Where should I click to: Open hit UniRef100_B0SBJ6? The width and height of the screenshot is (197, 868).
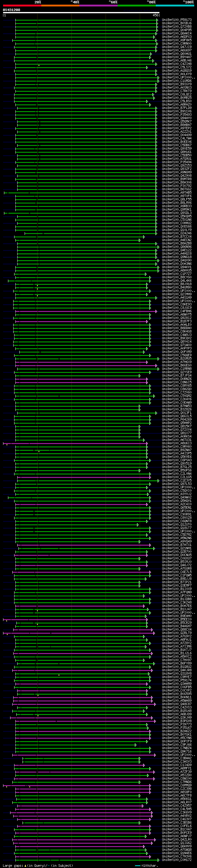pyautogui.click(x=177, y=23)
